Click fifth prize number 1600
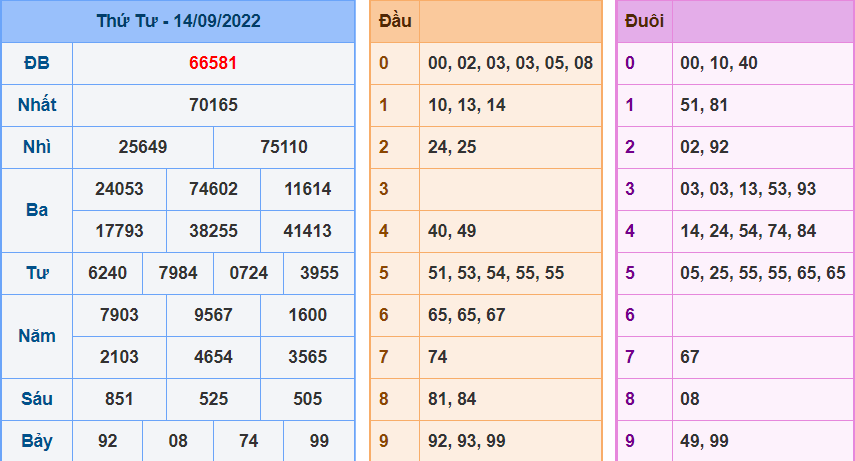This screenshot has height=461, width=855. (x=308, y=315)
